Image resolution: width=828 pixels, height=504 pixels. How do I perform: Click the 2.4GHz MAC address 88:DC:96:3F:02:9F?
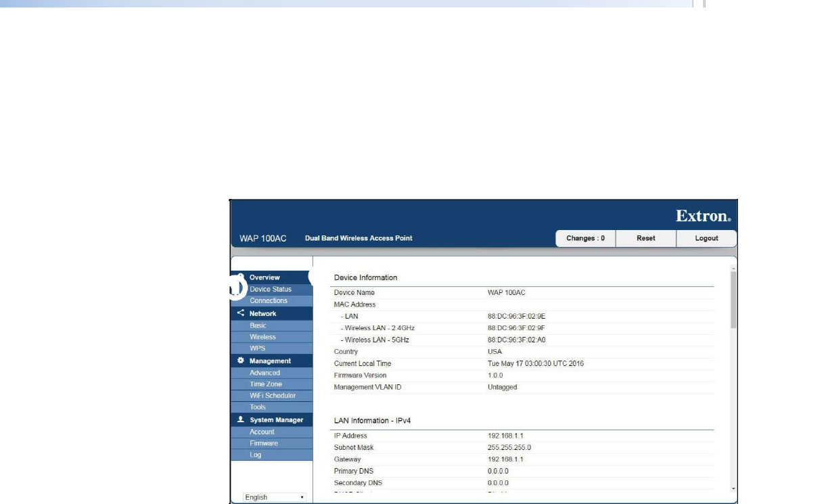(x=516, y=328)
